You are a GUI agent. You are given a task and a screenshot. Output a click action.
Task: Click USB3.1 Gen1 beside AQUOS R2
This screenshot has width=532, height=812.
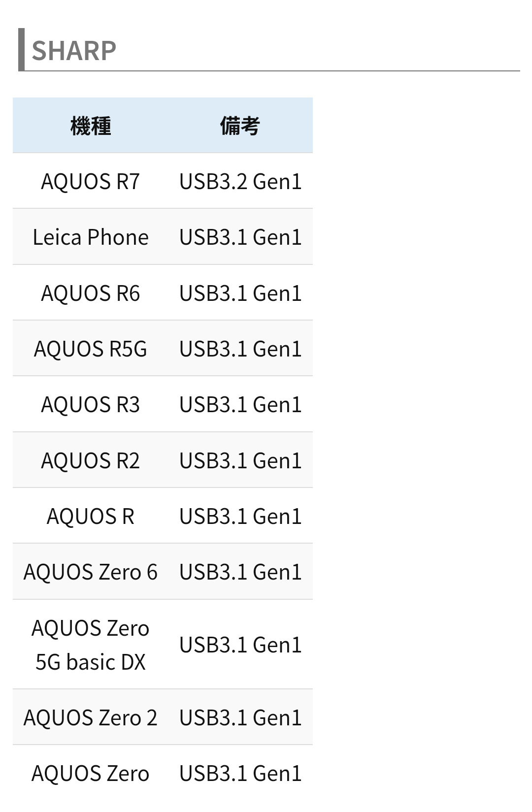[x=240, y=460]
